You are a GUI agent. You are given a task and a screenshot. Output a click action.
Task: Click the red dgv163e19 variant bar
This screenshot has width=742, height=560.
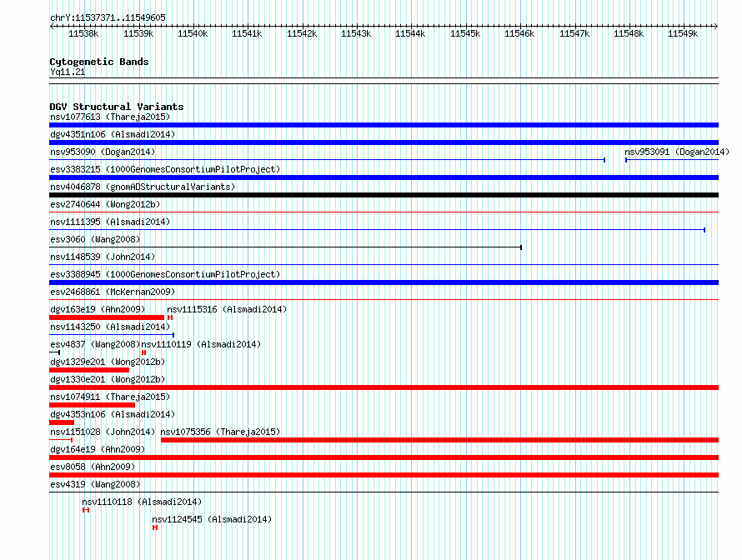click(107, 317)
